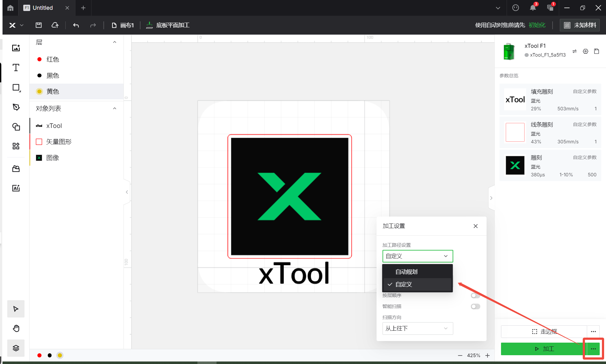The width and height of the screenshot is (606, 364).
Task: Close the 加工设置 panel
Action: [x=476, y=226]
